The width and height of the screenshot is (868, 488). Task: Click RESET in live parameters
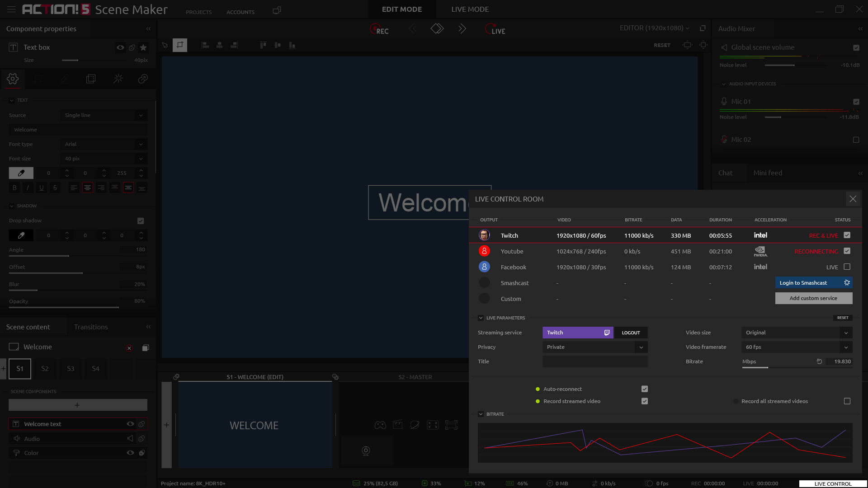tap(843, 318)
